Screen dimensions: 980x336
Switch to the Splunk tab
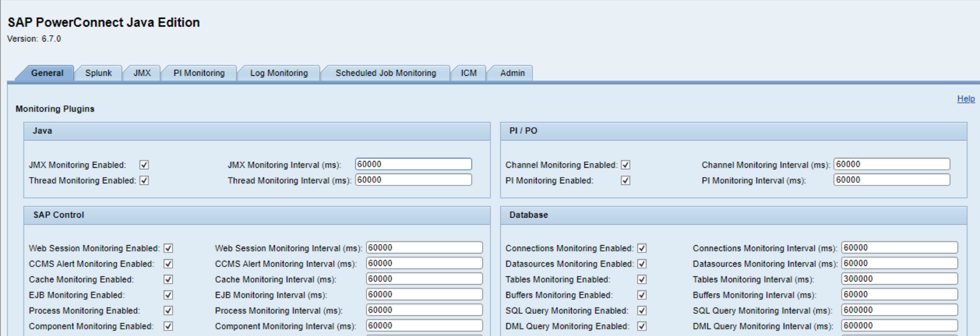click(98, 73)
